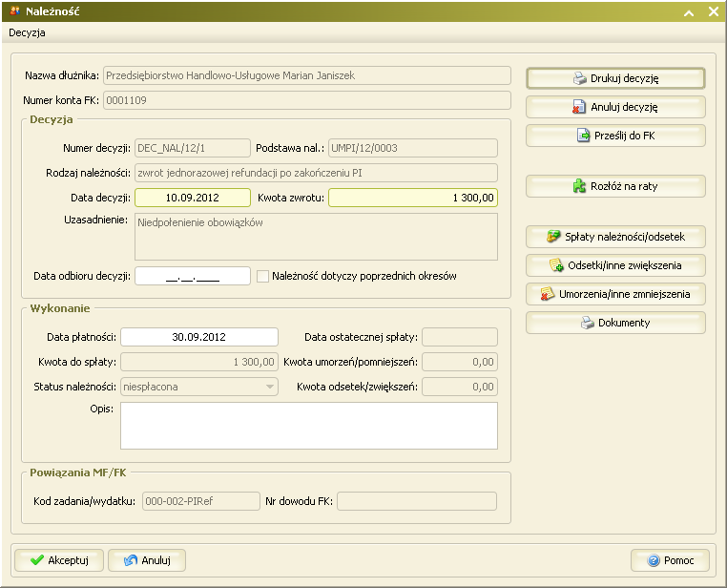Click the Uzasadnienie text area
The width and height of the screenshot is (727, 588).
coord(316,237)
